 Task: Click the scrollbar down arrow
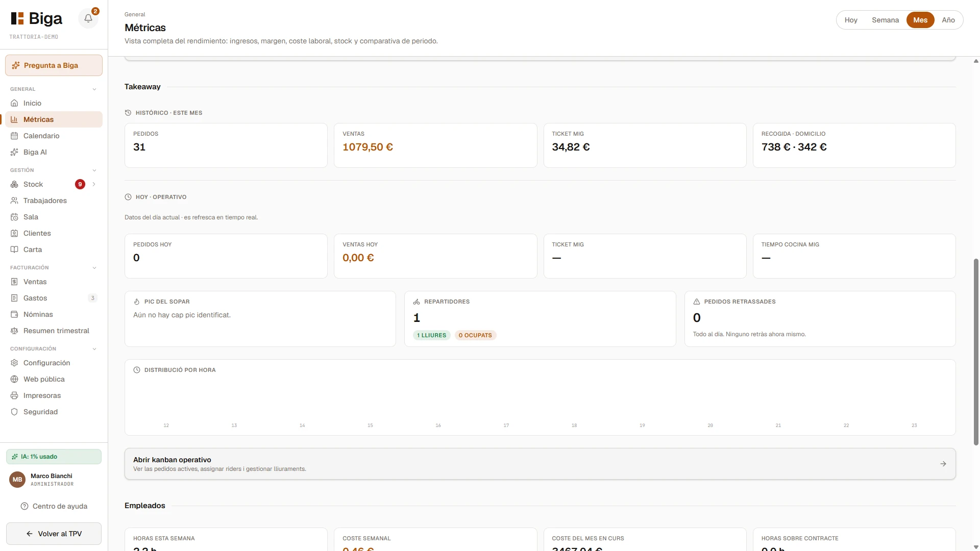coord(976,547)
